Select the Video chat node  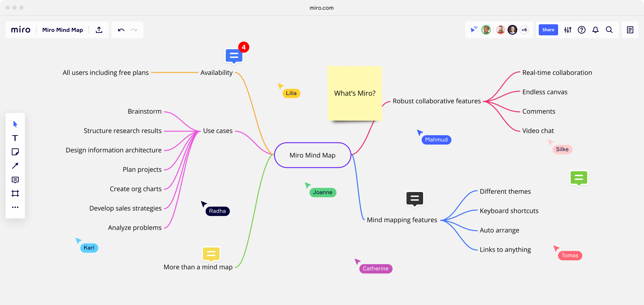(x=538, y=131)
